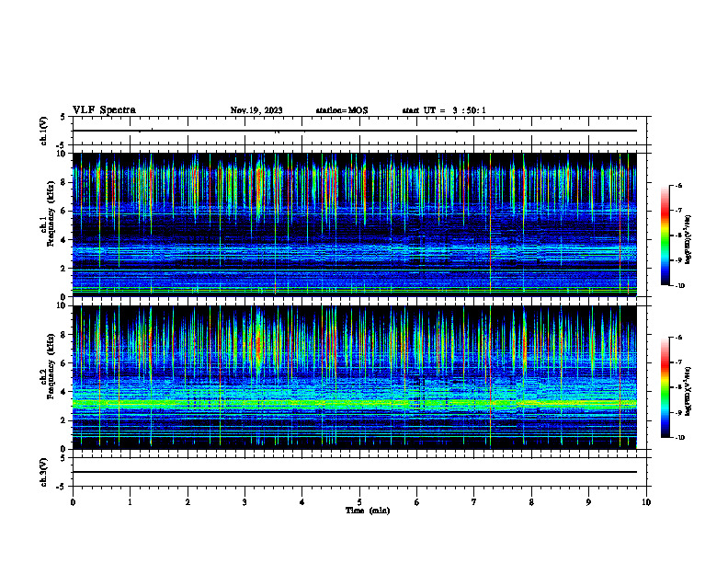Click the "Time (min)" axis label
This screenshot has height=563, width=728.
[x=368, y=511]
